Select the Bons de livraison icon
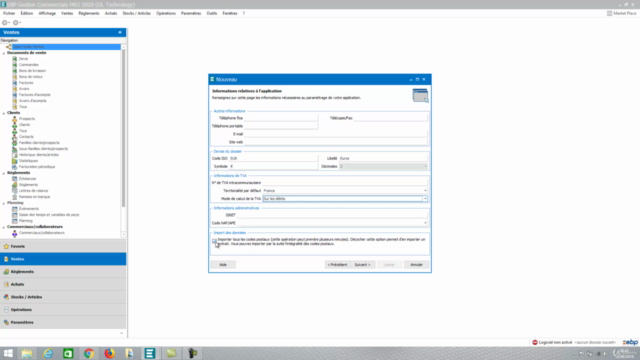640x360 pixels. 15,71
